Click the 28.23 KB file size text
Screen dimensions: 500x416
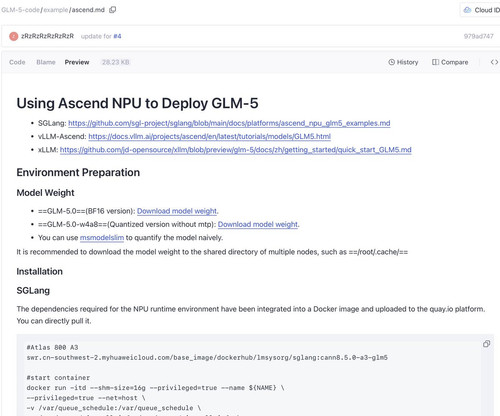pos(115,62)
